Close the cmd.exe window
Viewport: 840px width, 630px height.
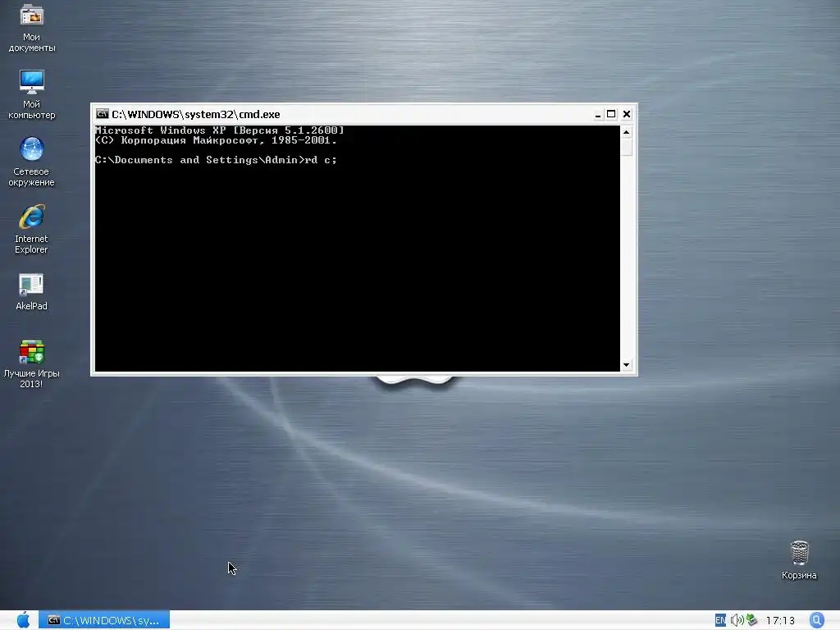coord(626,114)
